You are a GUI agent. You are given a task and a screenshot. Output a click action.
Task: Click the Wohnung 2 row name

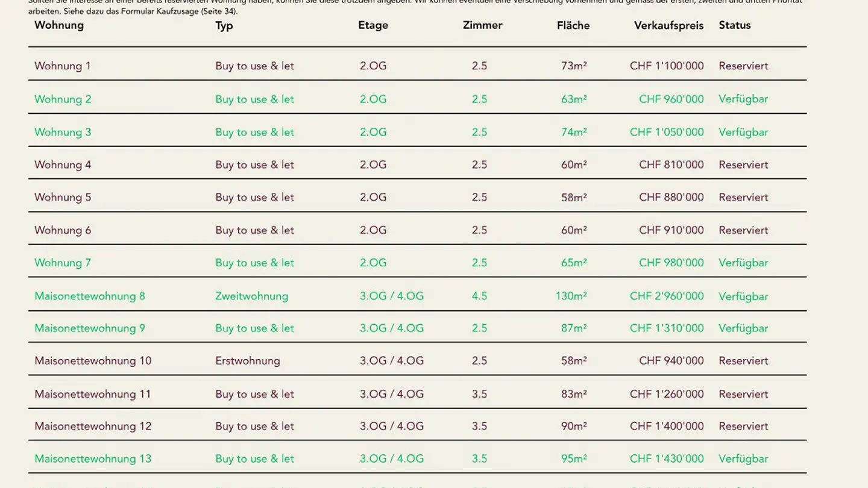coord(63,99)
